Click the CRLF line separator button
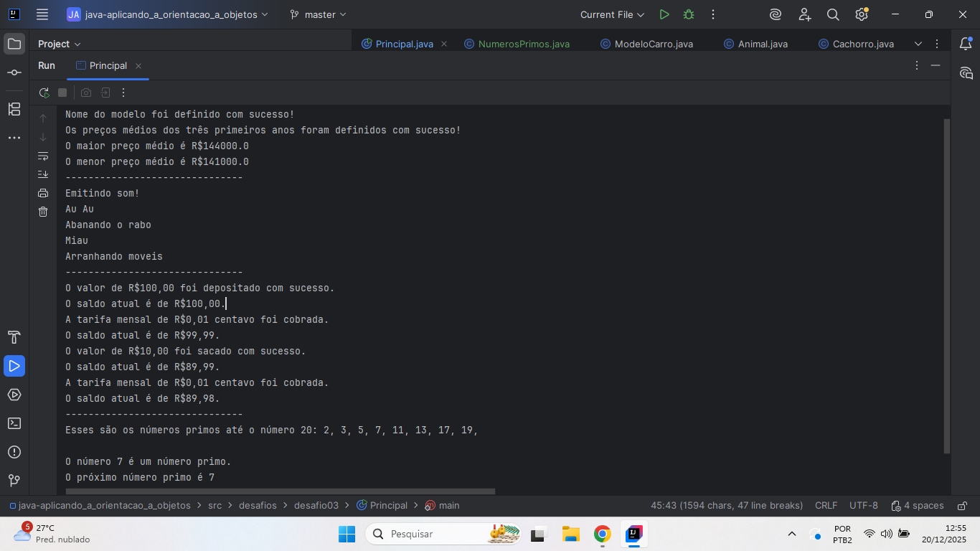 coord(826,506)
